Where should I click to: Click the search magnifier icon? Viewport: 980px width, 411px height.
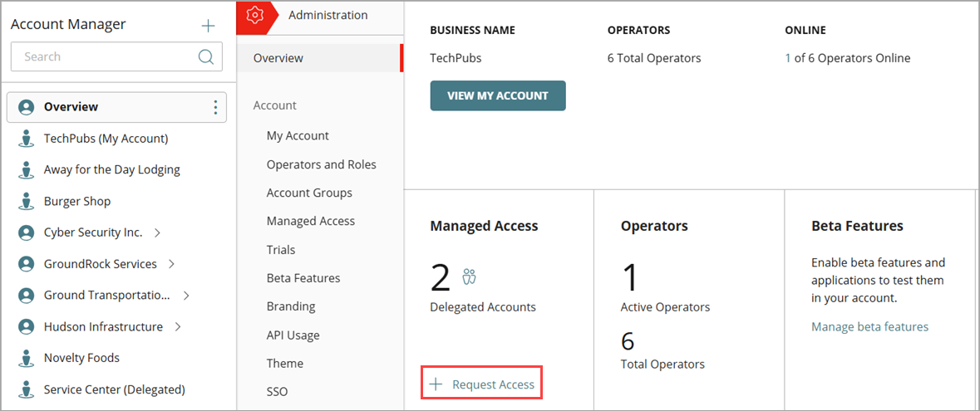point(206,56)
